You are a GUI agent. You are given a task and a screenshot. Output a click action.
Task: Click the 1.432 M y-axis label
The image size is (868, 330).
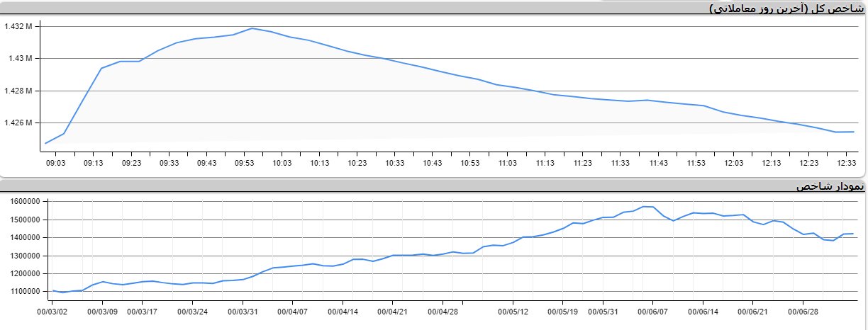point(18,26)
